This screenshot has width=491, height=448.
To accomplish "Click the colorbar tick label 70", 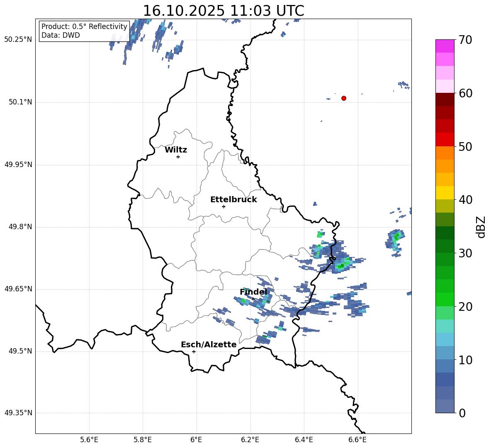I will pos(466,40).
